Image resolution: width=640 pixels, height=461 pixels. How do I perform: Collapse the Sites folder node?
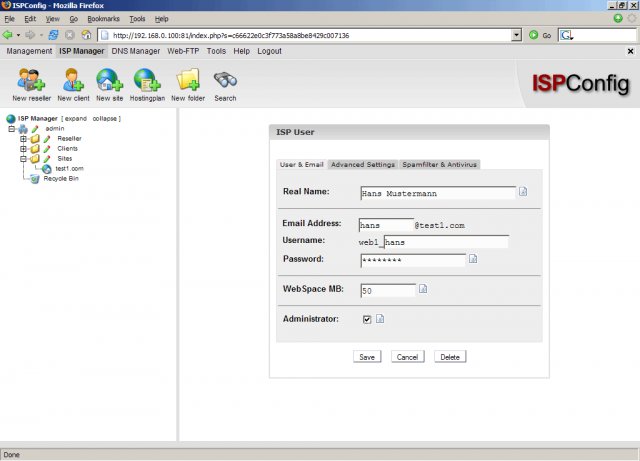click(x=23, y=159)
